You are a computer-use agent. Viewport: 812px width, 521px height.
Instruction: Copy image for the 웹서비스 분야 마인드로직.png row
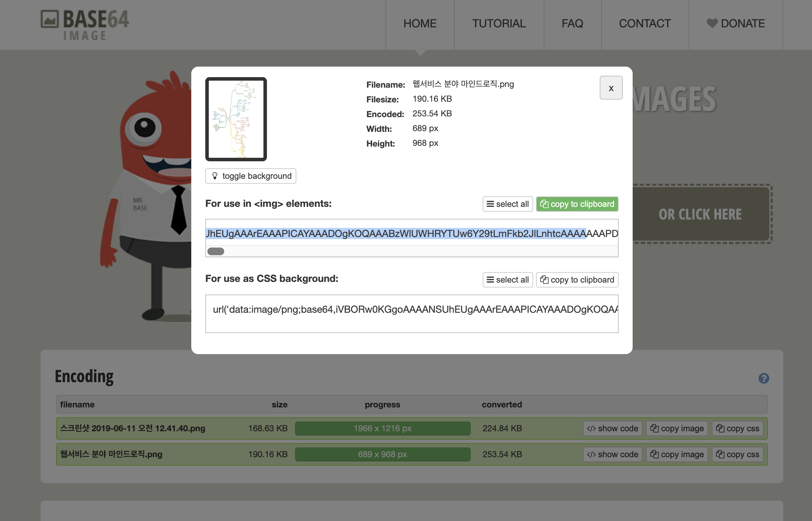(x=677, y=454)
